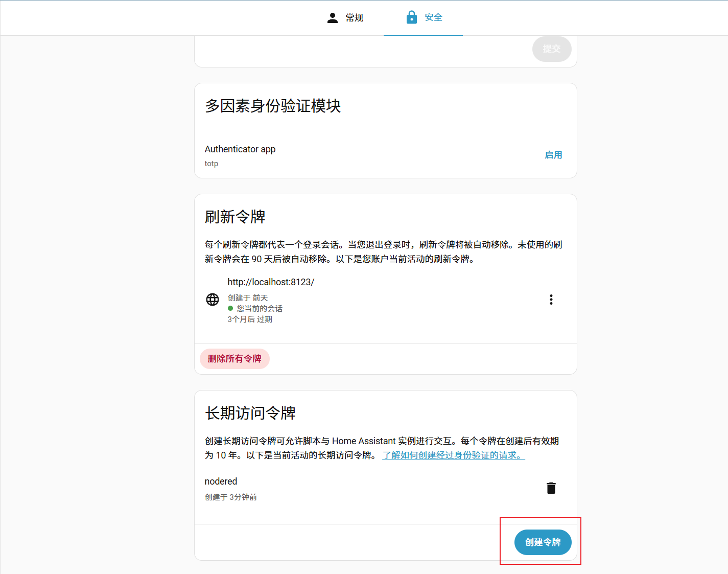728x574 pixels.
Task: Click the 创建令牌 button
Action: (543, 542)
